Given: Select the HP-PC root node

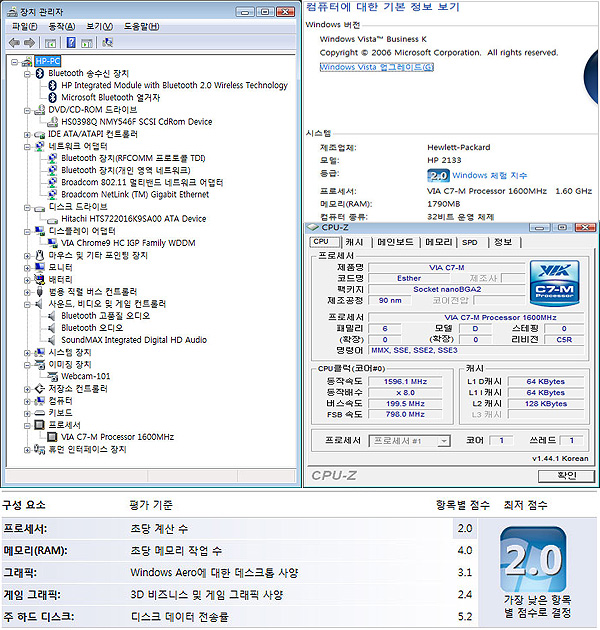Looking at the screenshot, I should (x=47, y=61).
